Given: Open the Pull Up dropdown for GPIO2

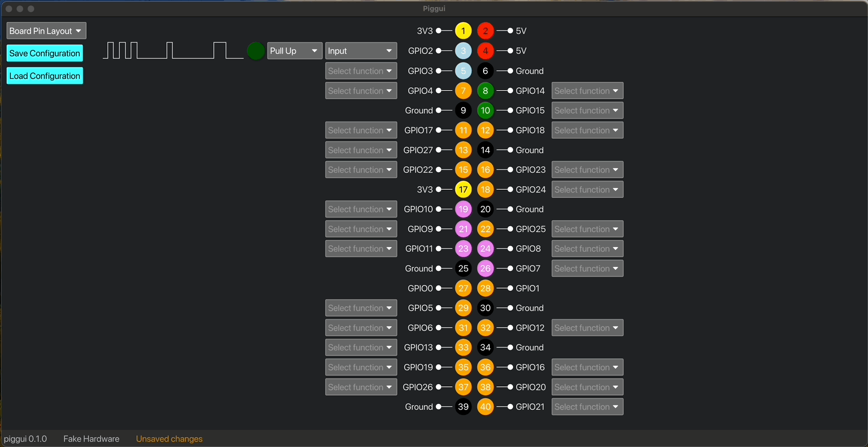Looking at the screenshot, I should click(295, 51).
